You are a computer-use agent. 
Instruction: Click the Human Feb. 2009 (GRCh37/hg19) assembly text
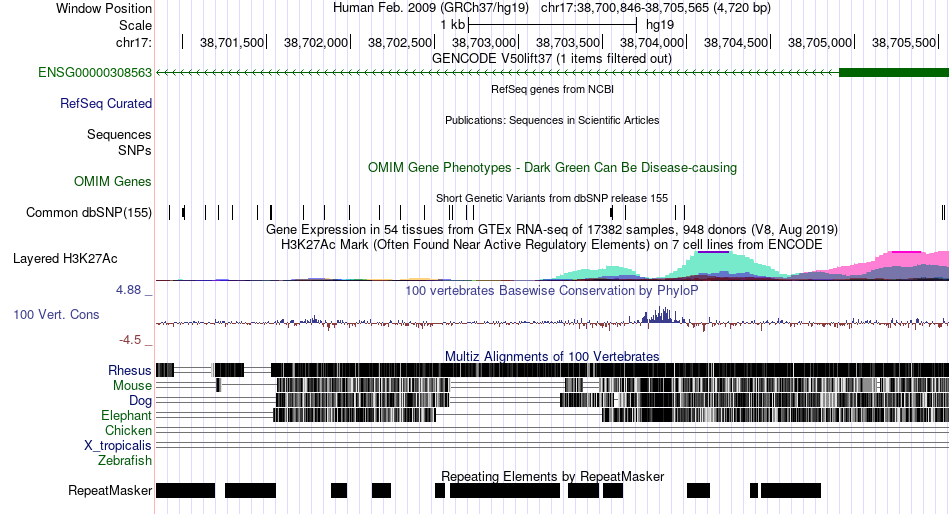431,8
